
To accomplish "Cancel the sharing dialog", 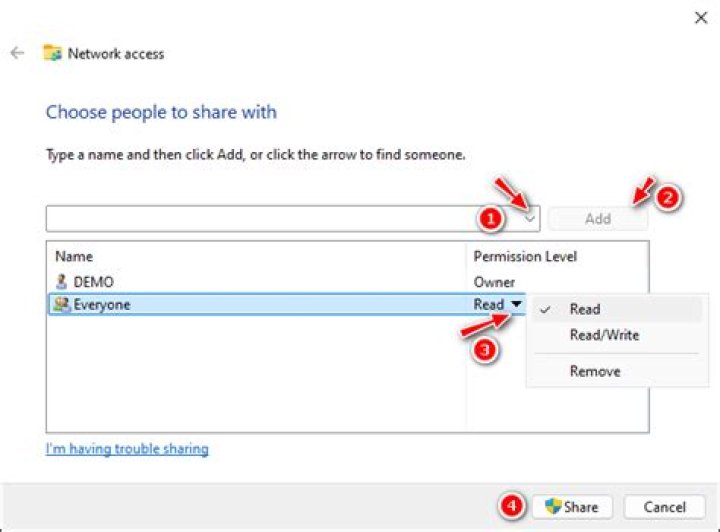I will click(x=664, y=507).
